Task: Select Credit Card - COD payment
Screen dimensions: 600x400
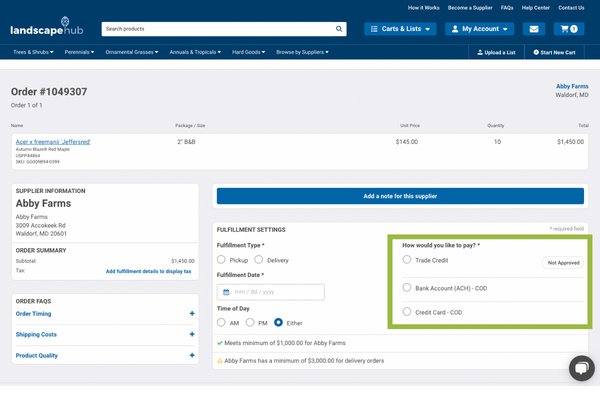Action: (x=407, y=312)
